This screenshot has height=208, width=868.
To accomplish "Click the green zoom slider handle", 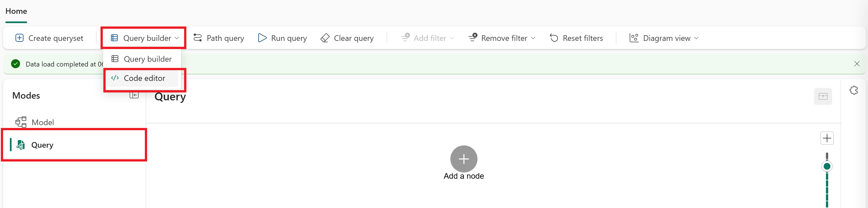I will (826, 166).
